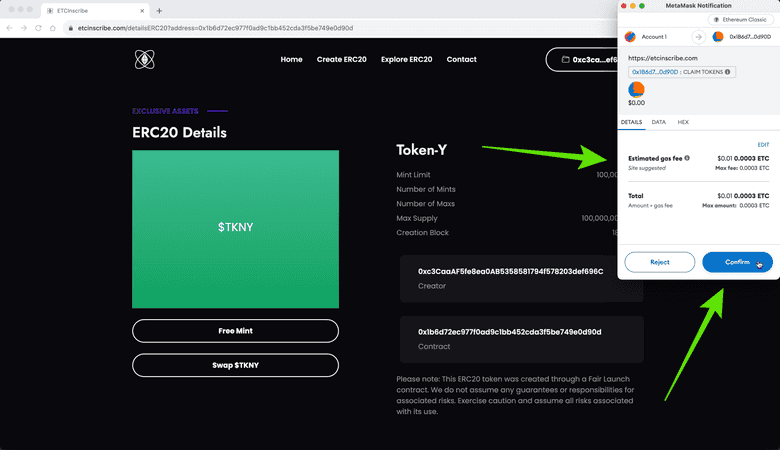
Task: Open the Ethereum Classic network selector
Action: tap(741, 19)
